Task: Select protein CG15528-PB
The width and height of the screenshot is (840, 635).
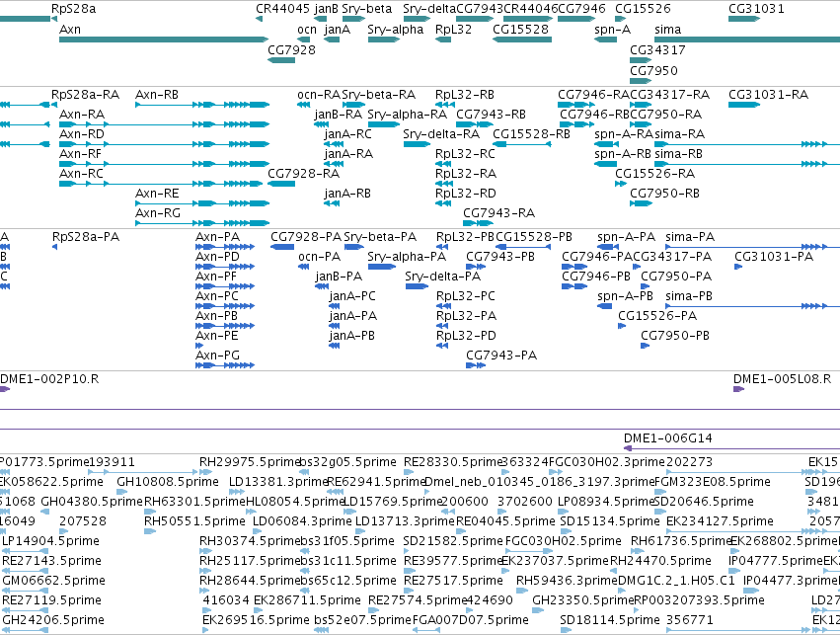Action: pyautogui.click(x=523, y=247)
